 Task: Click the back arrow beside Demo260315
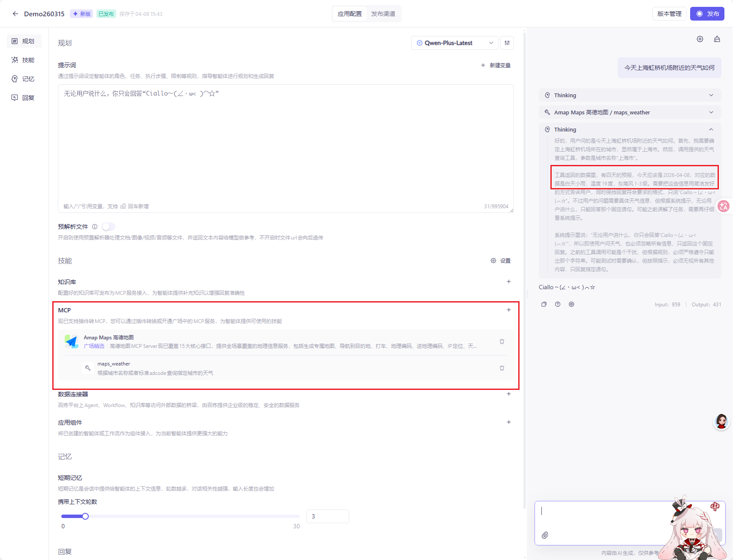coord(15,14)
